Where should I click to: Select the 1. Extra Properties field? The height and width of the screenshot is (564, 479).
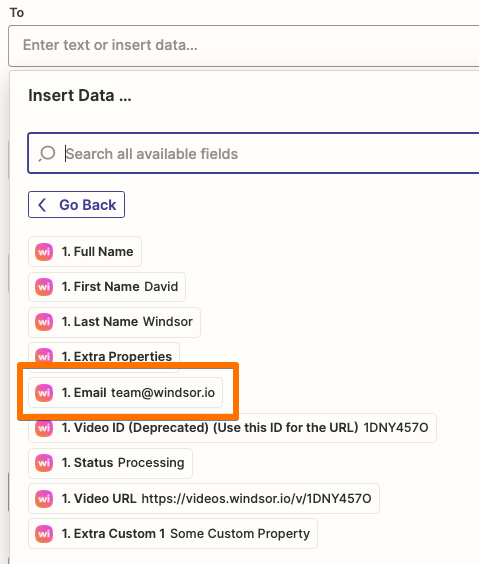(x=104, y=356)
